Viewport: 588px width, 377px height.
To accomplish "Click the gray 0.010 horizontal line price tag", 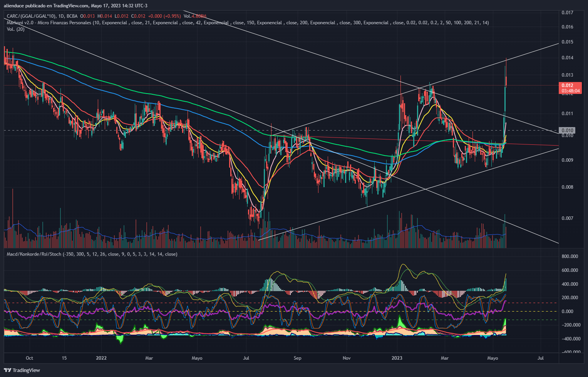I will click(567, 131).
